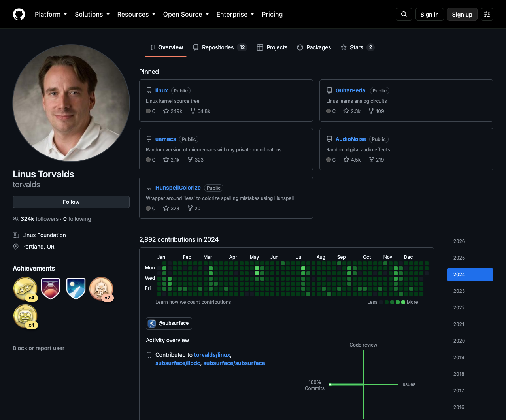Click the Follow button
506x420 pixels.
(71, 202)
